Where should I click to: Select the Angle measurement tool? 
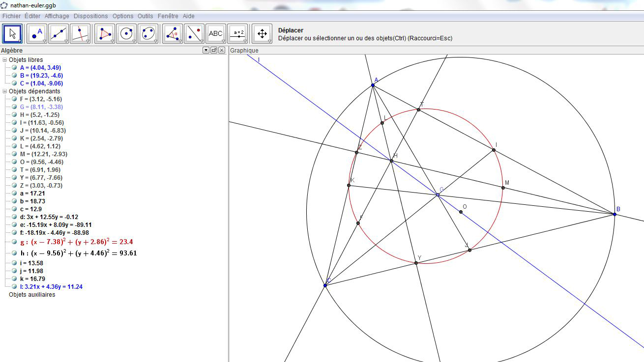coord(172,33)
